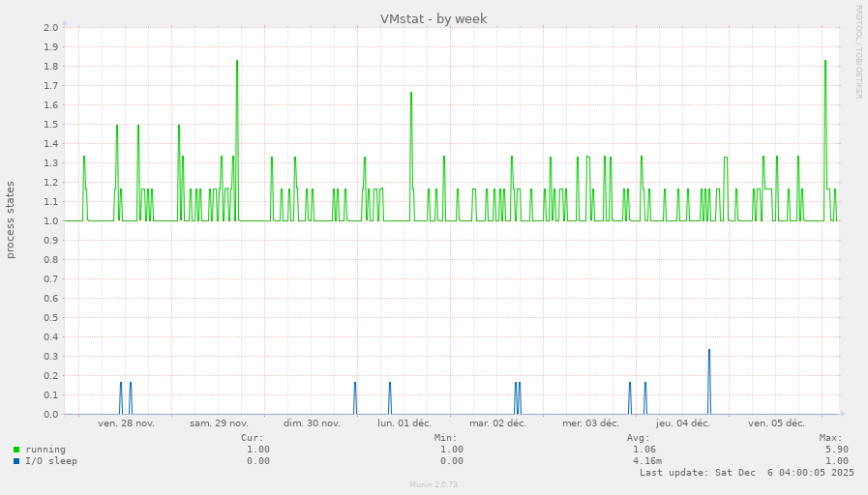This screenshot has height=495, width=868.
Task: Click the running max value 5.90
Action: (x=837, y=450)
